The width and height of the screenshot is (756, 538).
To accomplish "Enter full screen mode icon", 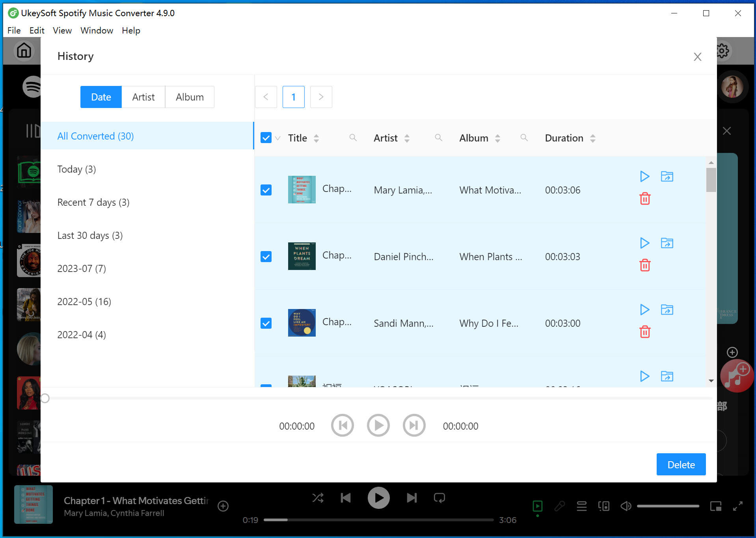I will [737, 506].
